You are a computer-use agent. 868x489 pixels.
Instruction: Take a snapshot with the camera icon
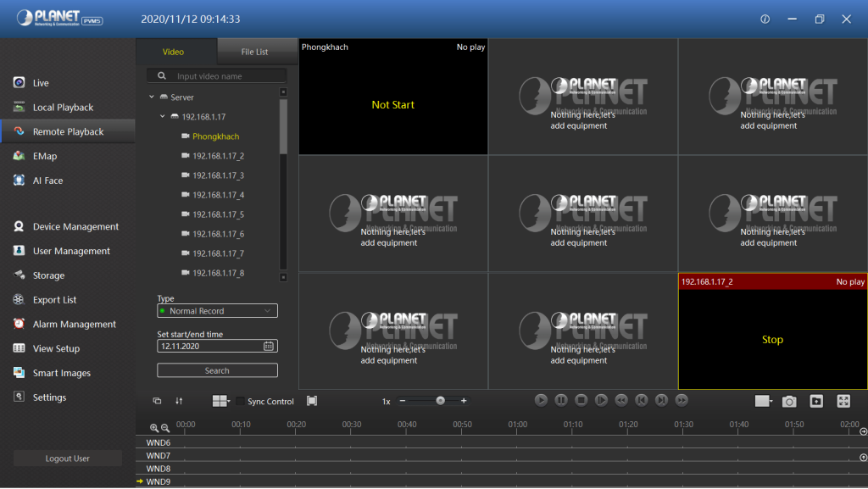(x=789, y=402)
